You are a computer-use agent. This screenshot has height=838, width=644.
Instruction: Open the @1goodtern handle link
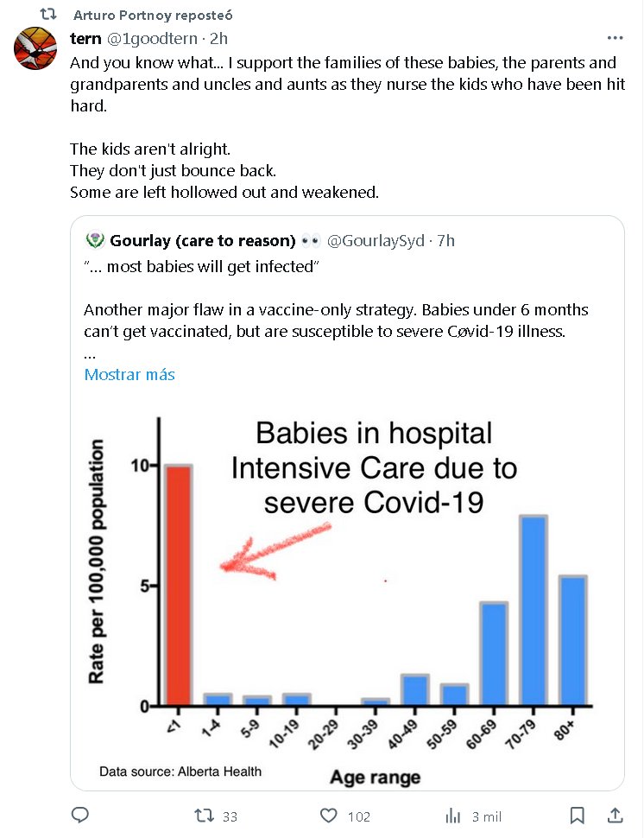(x=153, y=39)
